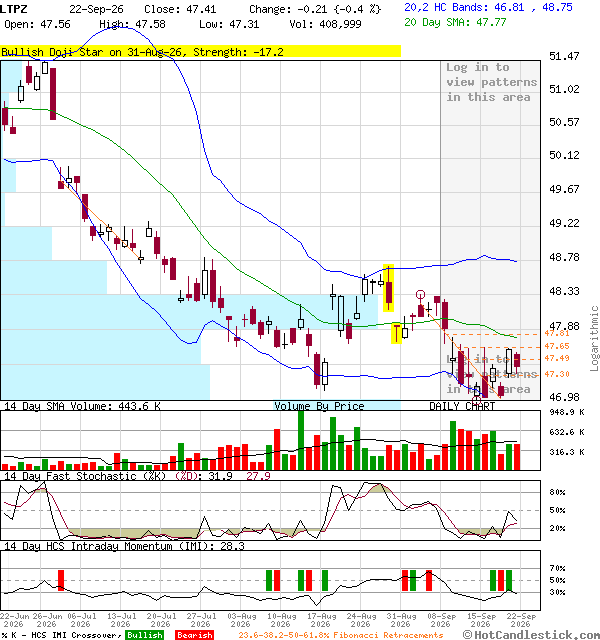Click the 47.81 Fibonacci retracement level label

557,333
